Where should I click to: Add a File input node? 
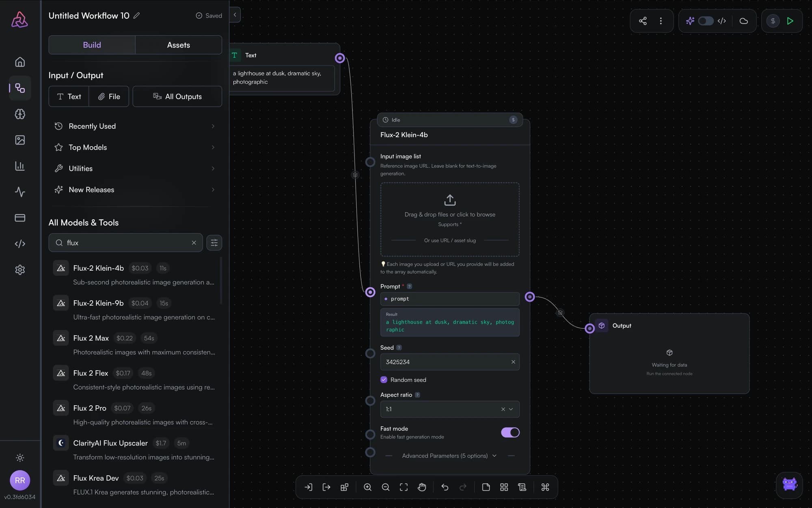[x=109, y=96]
